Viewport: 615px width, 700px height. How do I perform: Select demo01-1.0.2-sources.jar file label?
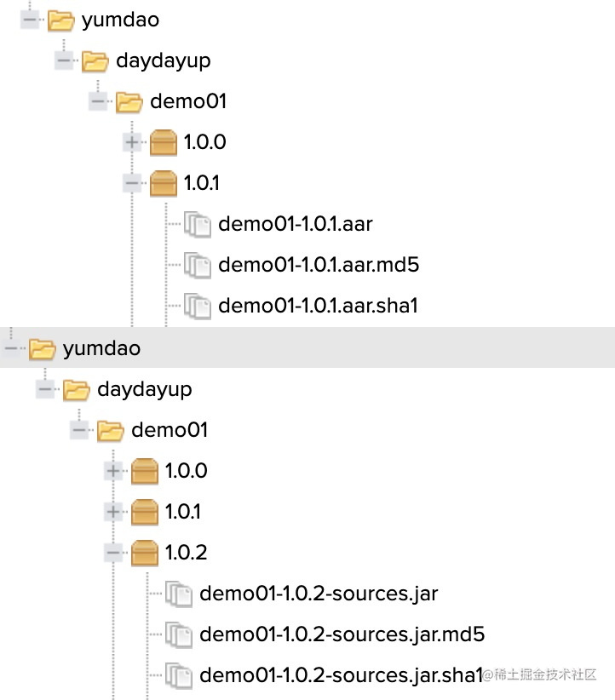tap(318, 594)
